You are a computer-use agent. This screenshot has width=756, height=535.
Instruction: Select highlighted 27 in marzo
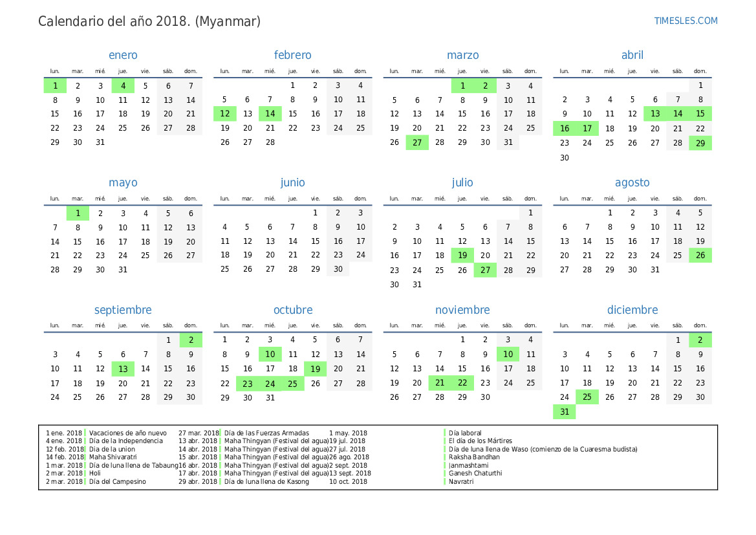pyautogui.click(x=417, y=142)
